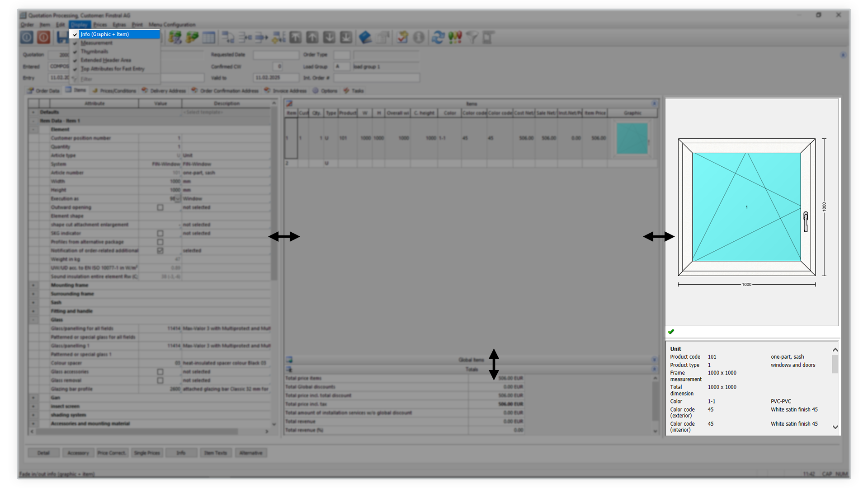Click the Alternative button
Image resolution: width=868 pixels, height=488 pixels.
(x=251, y=453)
